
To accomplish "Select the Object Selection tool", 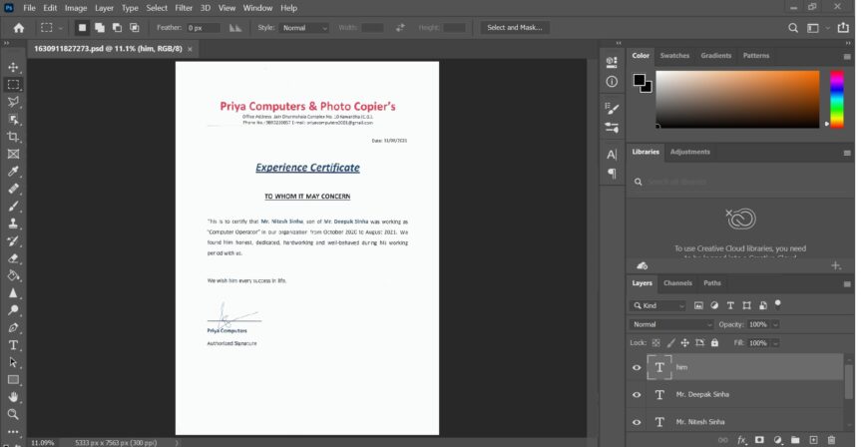I will coord(13,120).
